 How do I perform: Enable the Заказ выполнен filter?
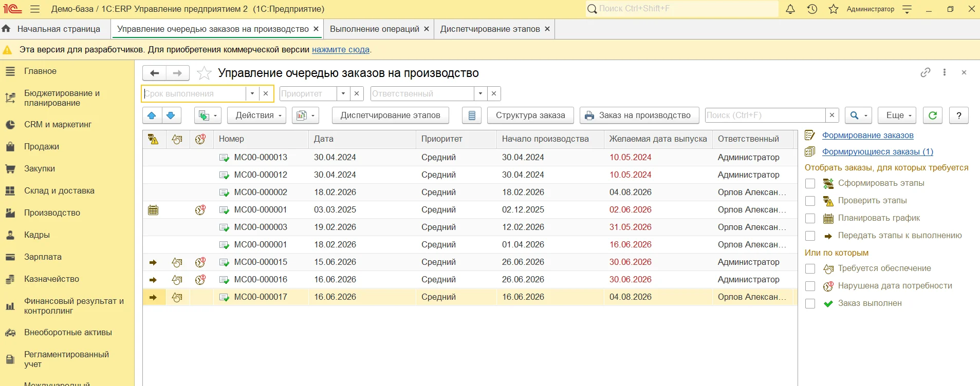810,304
